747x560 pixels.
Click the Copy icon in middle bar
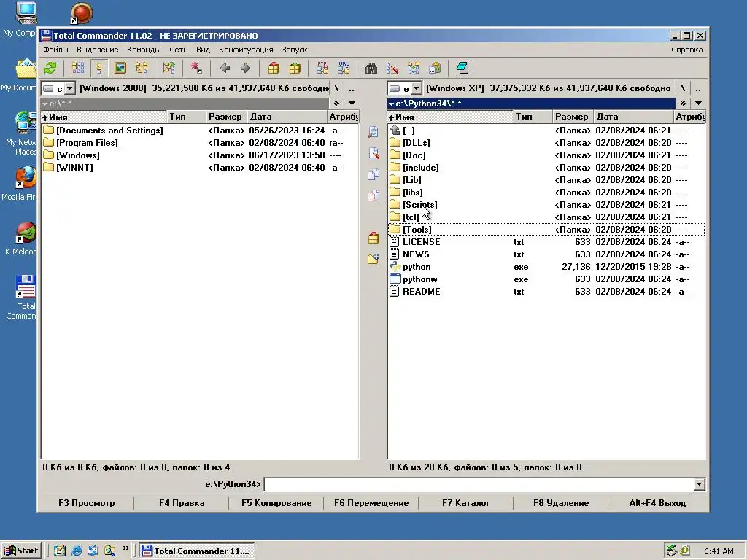(x=373, y=174)
